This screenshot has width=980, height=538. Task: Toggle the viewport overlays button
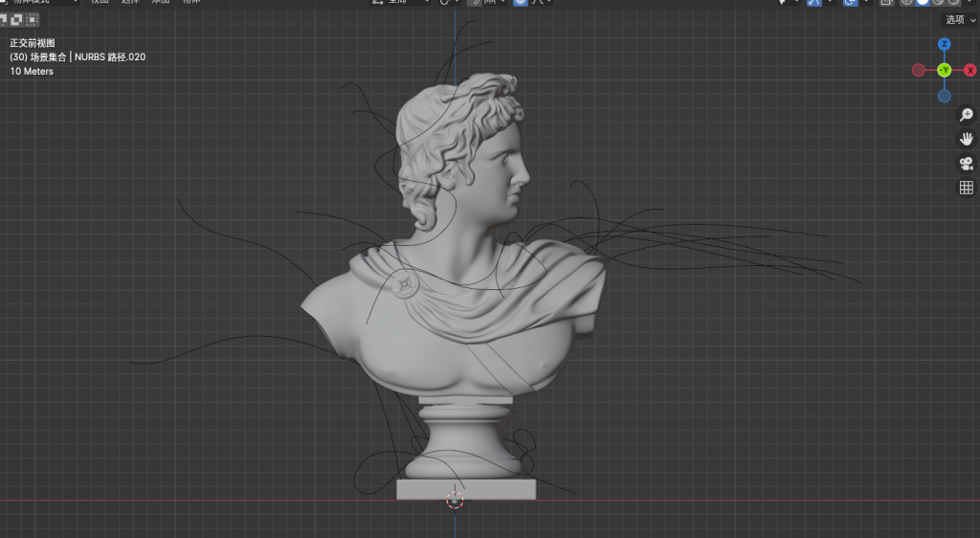[x=850, y=2]
